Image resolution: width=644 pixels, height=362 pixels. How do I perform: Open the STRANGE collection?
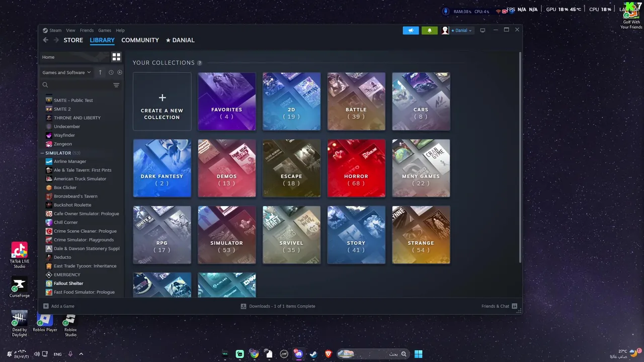[x=421, y=235]
